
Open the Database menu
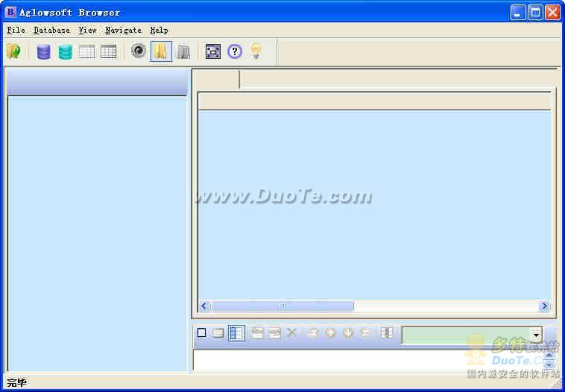point(52,31)
